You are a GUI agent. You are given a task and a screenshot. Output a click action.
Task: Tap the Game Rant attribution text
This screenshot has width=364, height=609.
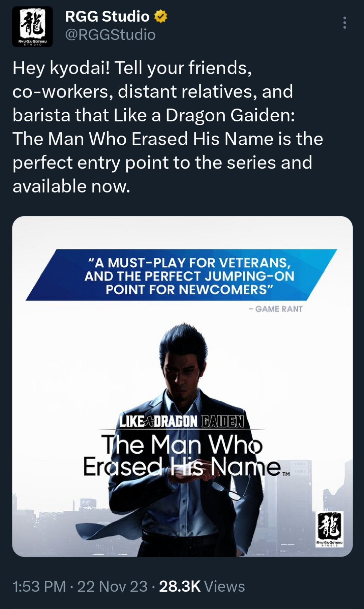click(276, 309)
